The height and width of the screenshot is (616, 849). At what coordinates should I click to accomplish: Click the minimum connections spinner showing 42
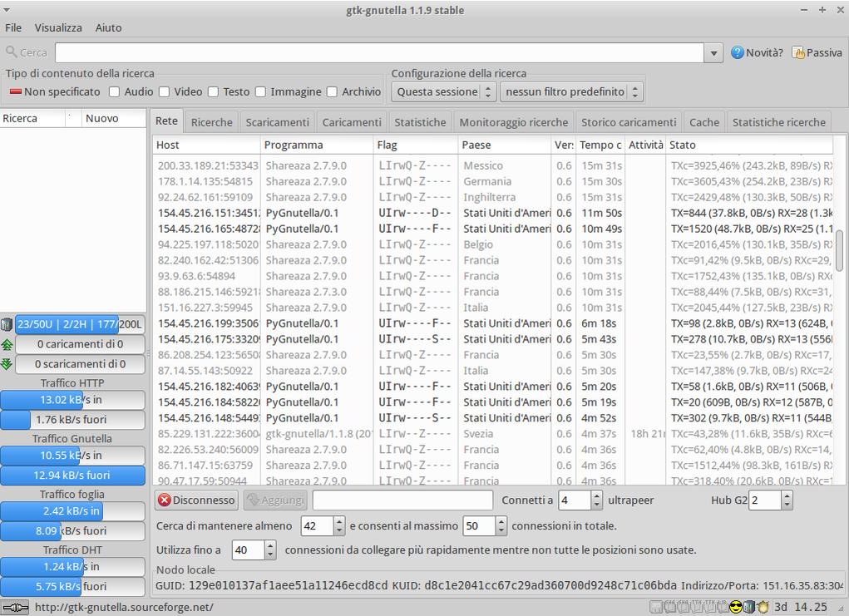pos(323,525)
